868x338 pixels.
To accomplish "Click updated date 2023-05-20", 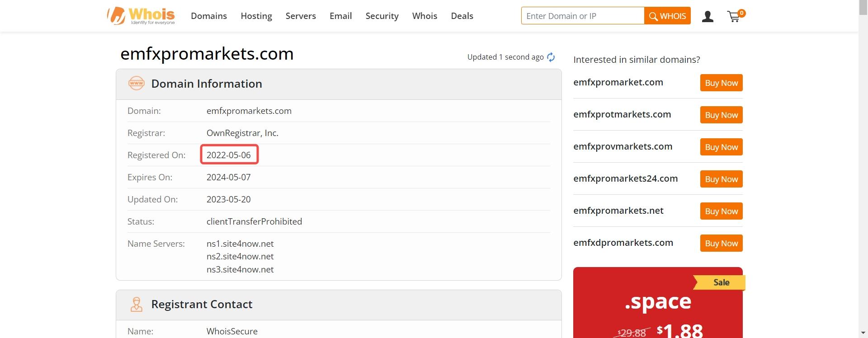I will (x=229, y=199).
